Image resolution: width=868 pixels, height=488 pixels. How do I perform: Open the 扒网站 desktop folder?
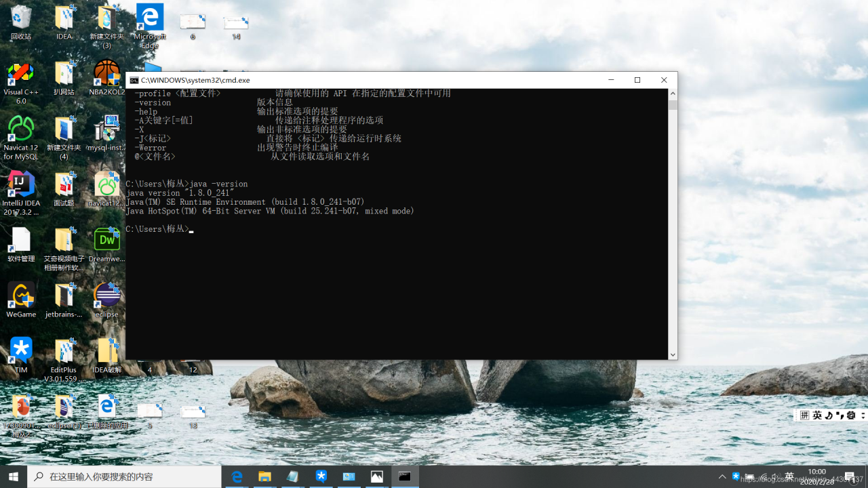[64, 78]
